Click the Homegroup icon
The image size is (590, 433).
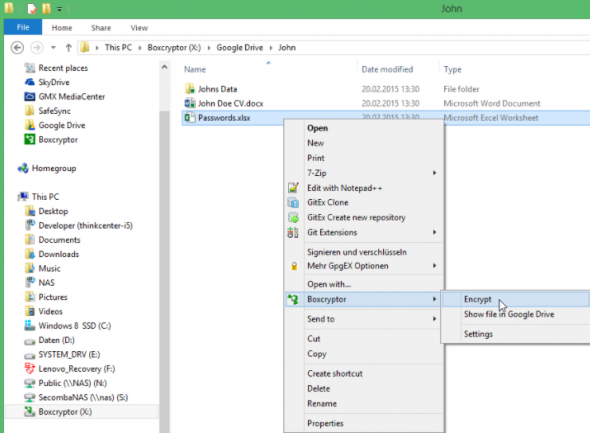(23, 168)
